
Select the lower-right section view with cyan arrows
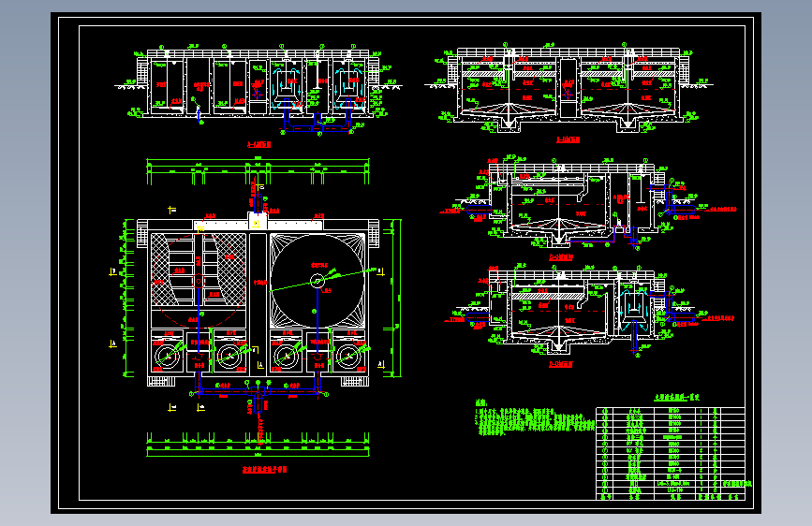(x=588, y=311)
